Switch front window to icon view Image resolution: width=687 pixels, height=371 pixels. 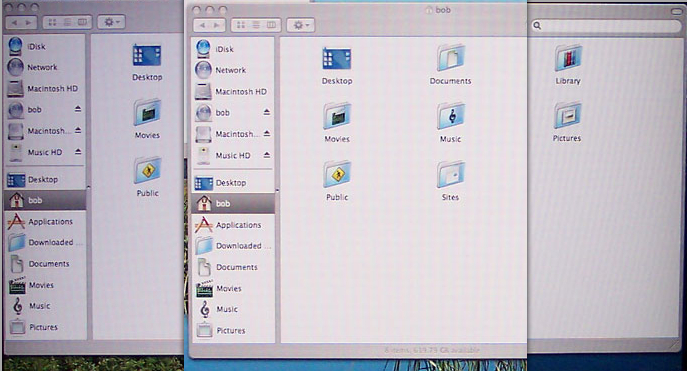point(241,25)
